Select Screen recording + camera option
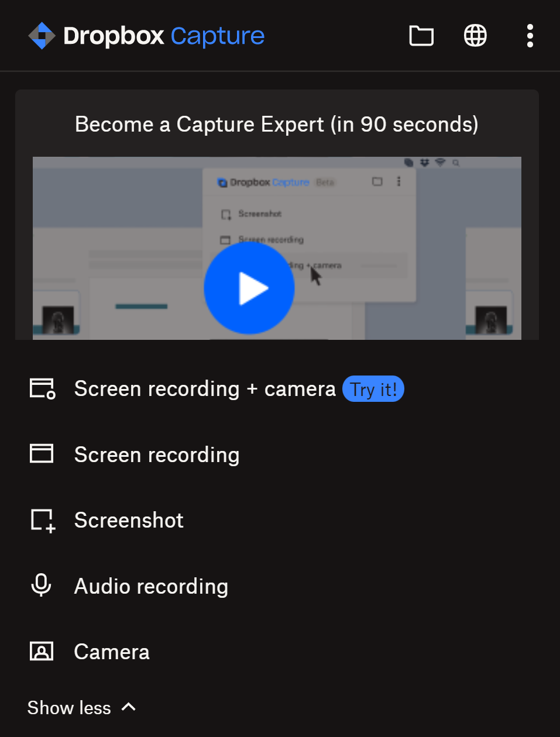Image resolution: width=560 pixels, height=737 pixels. [205, 389]
